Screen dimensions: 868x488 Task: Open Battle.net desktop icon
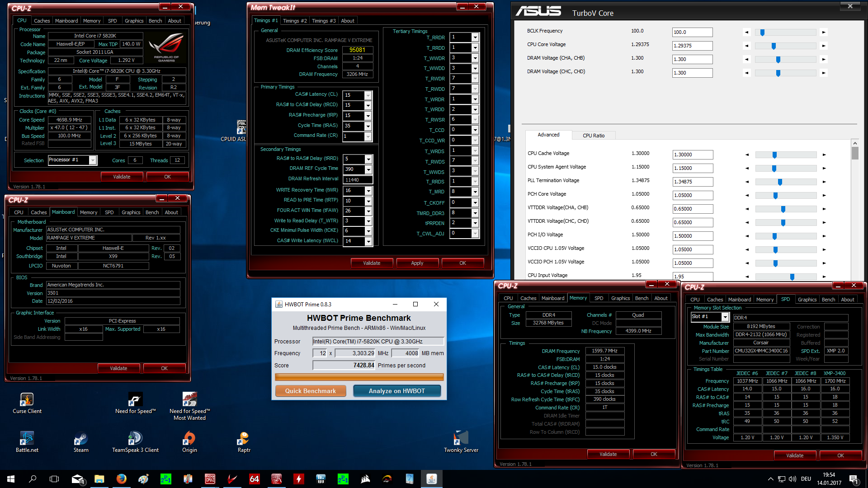(27, 442)
